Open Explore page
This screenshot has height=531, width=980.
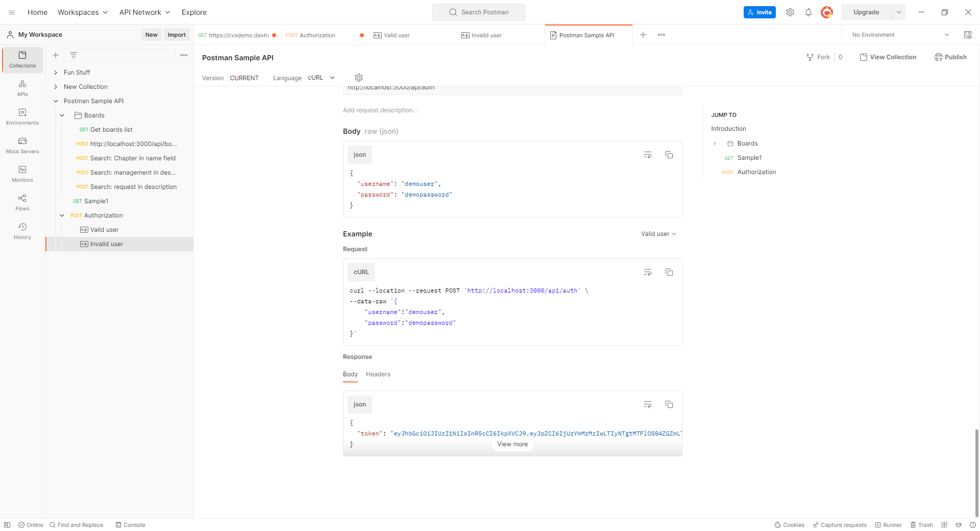(x=194, y=12)
